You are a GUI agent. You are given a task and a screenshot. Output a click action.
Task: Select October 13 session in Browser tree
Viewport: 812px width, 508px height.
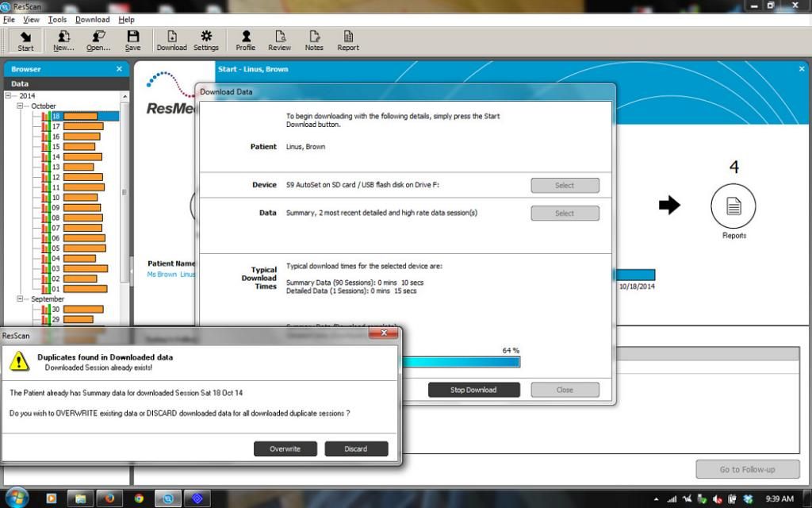[68, 167]
